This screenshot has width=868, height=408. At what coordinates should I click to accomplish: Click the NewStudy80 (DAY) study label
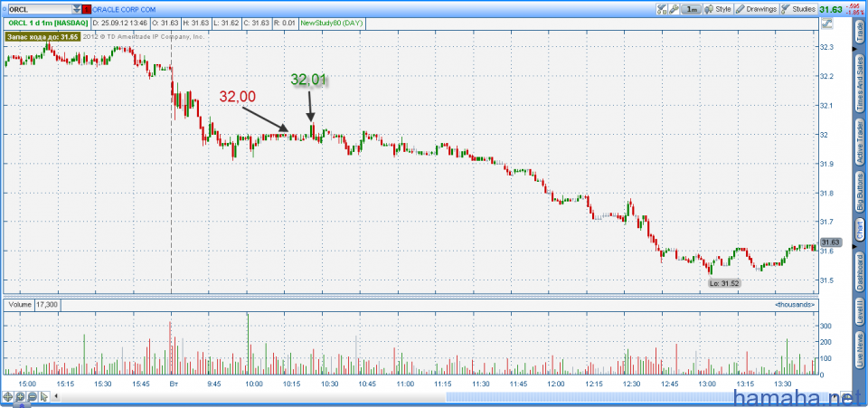(x=331, y=24)
